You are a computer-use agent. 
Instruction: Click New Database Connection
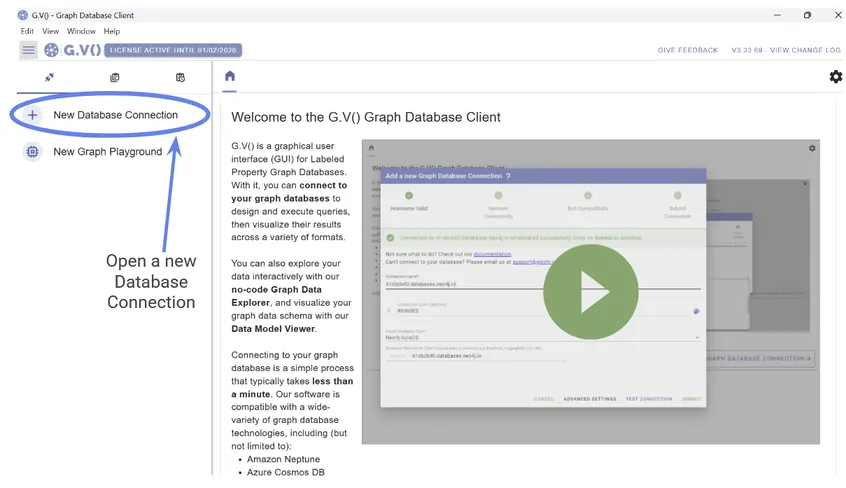(x=115, y=115)
